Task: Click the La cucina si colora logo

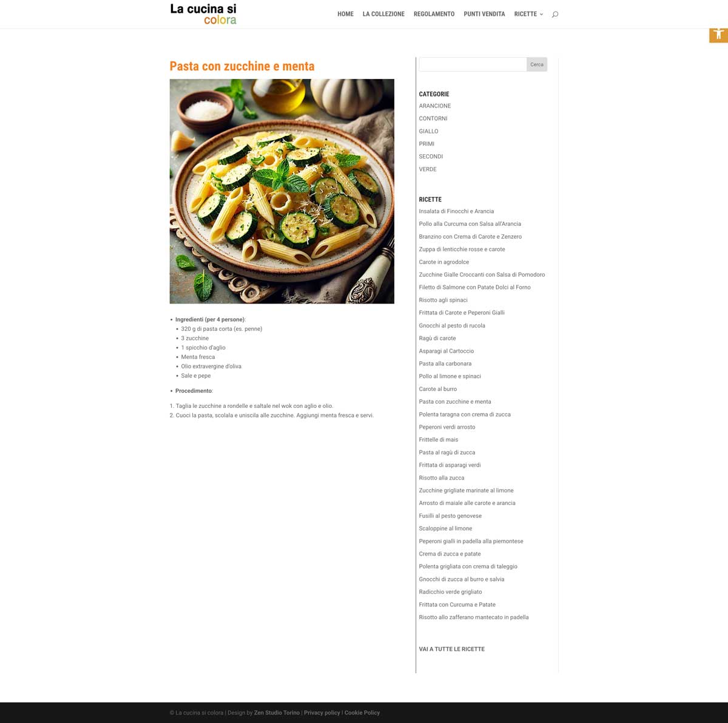Action: coord(203,14)
